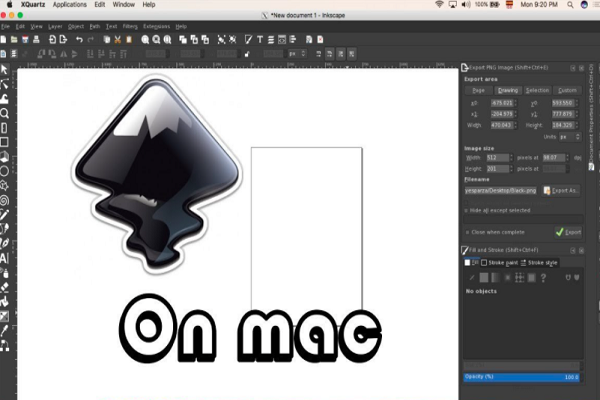
Task: Select the Measure tool
Action: click(x=4, y=127)
